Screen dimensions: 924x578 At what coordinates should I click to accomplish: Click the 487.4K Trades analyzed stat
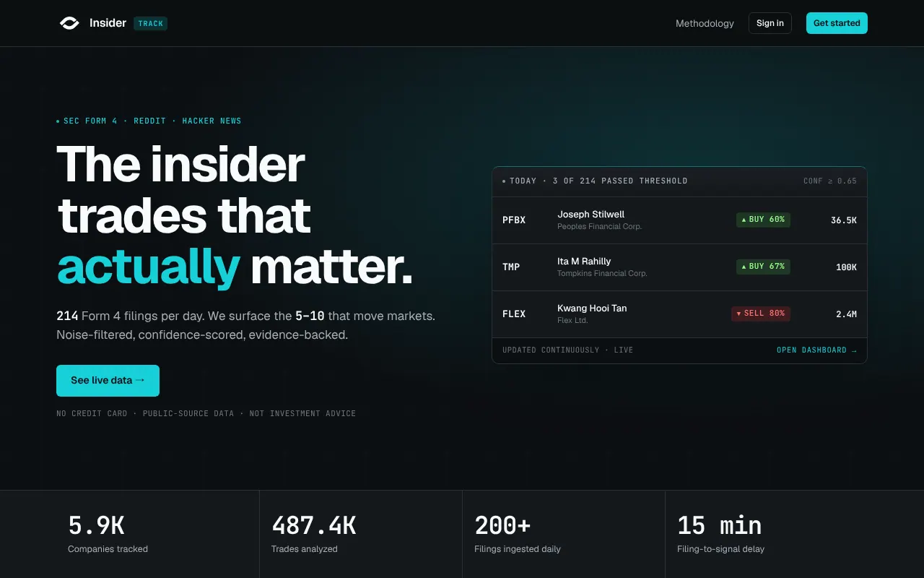tap(313, 534)
